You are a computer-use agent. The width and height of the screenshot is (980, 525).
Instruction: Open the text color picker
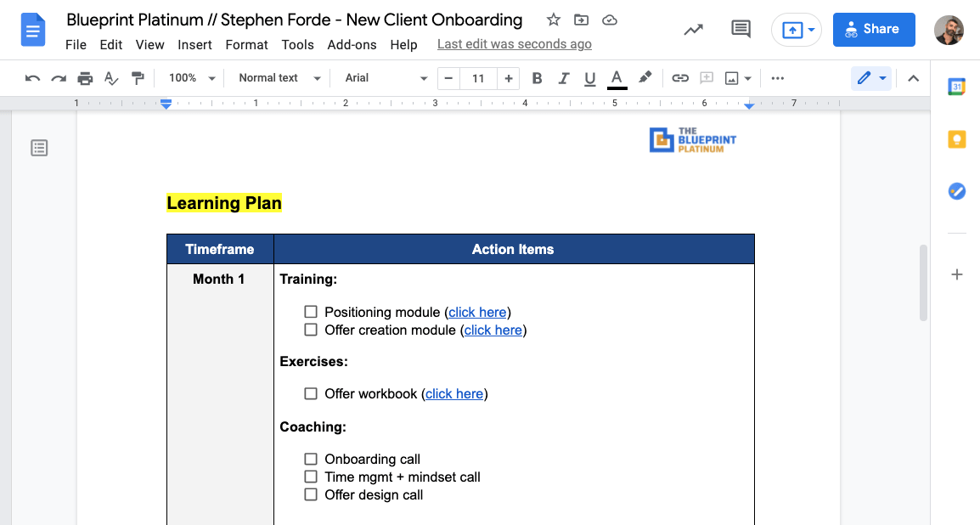pyautogui.click(x=617, y=78)
